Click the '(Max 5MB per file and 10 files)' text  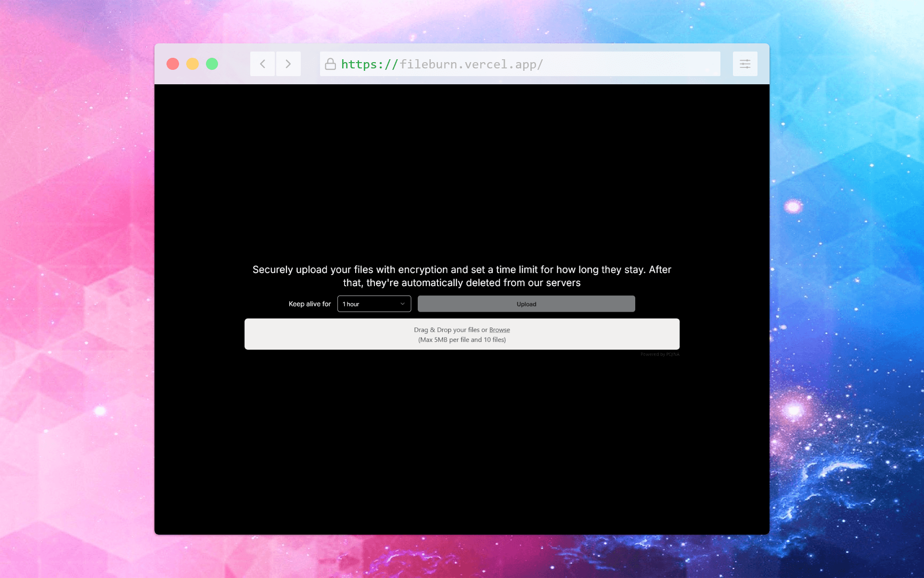coord(462,340)
